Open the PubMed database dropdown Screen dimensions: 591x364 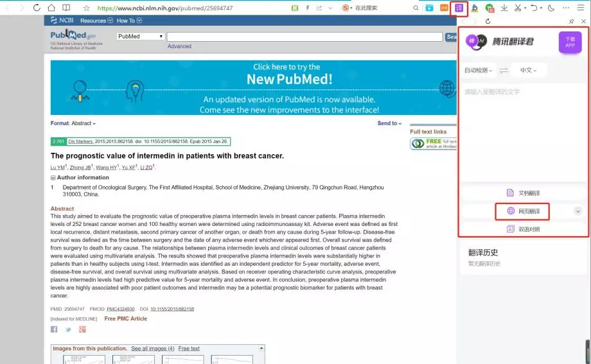tap(140, 36)
